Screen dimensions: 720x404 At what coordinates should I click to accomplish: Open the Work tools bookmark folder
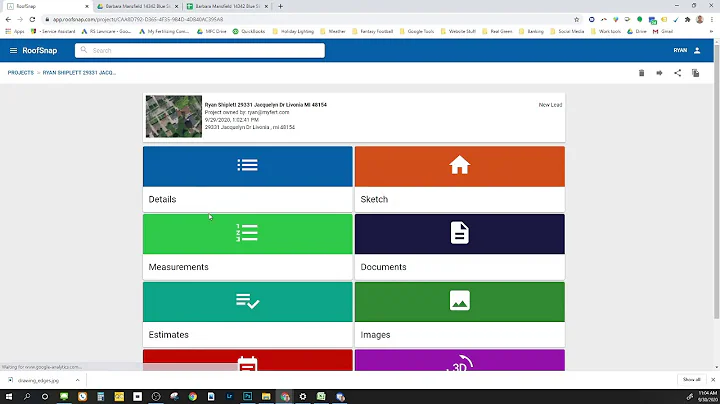click(606, 31)
